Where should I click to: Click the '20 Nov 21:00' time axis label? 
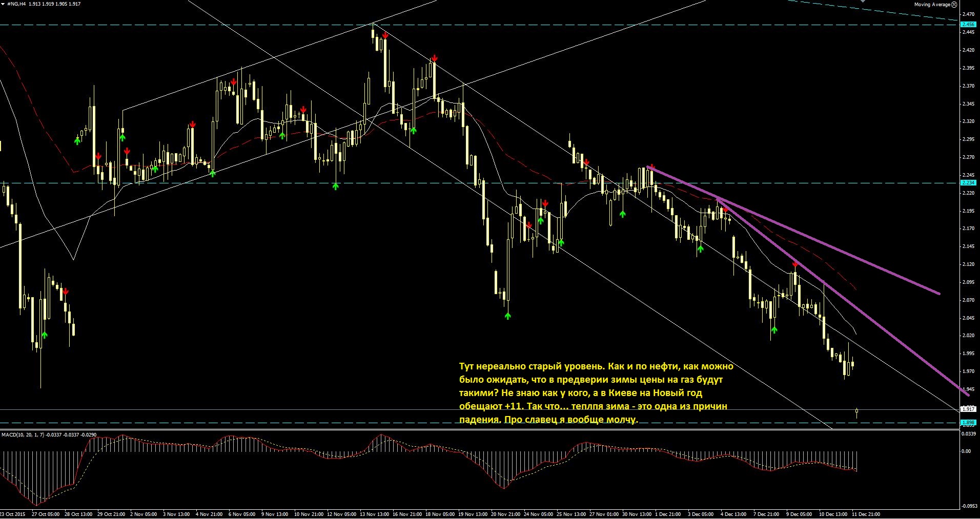[x=506, y=514]
